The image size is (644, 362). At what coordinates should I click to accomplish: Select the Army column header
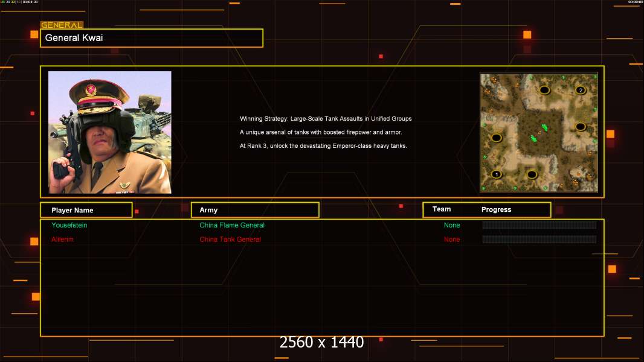point(255,210)
